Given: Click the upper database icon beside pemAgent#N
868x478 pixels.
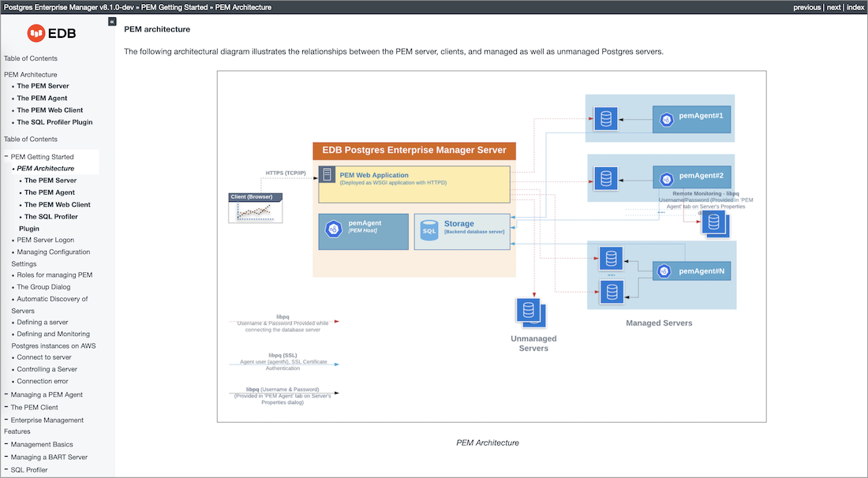Looking at the screenshot, I should point(611,259).
